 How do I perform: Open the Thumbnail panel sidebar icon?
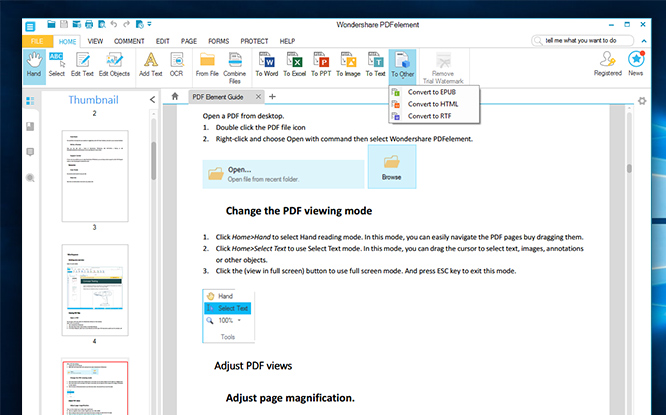[x=30, y=101]
